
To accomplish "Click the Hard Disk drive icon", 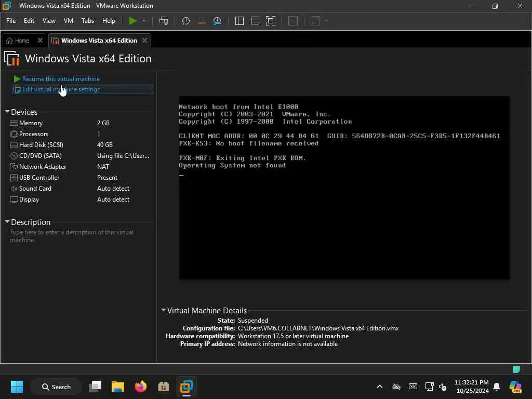I will [14, 145].
